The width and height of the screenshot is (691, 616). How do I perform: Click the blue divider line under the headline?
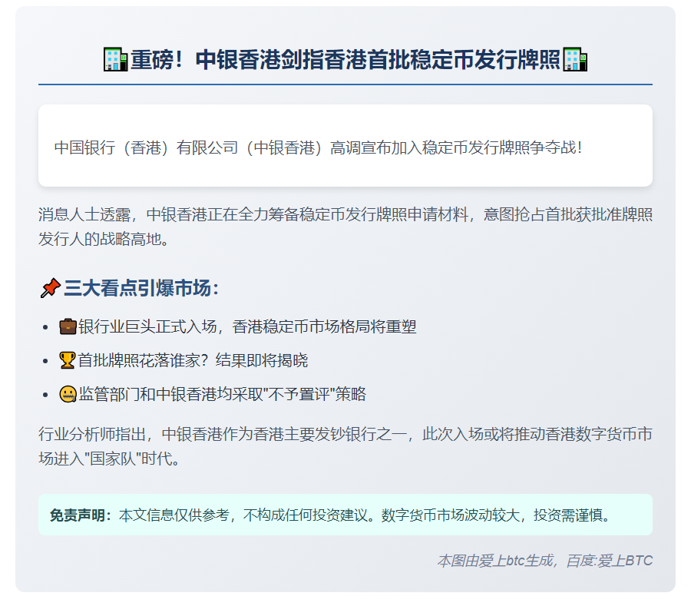(x=345, y=84)
